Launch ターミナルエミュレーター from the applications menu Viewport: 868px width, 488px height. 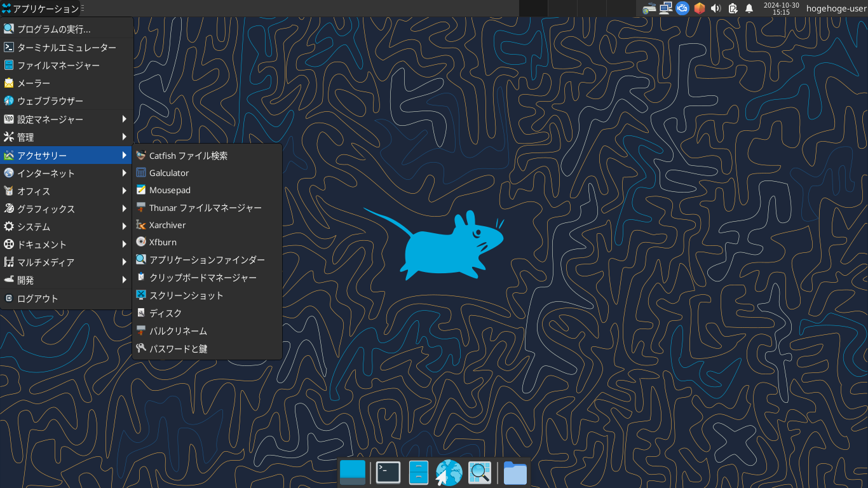(67, 48)
